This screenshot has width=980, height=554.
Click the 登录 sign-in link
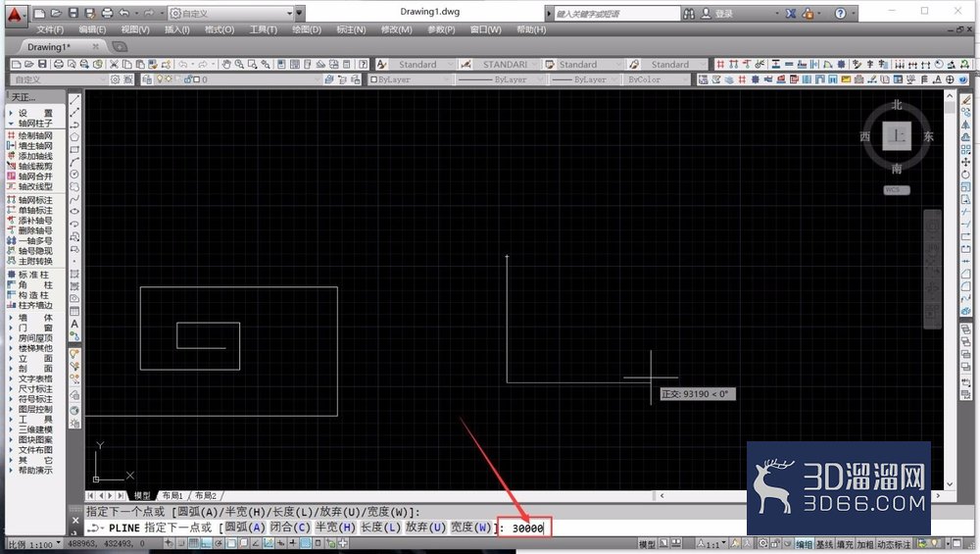click(723, 13)
